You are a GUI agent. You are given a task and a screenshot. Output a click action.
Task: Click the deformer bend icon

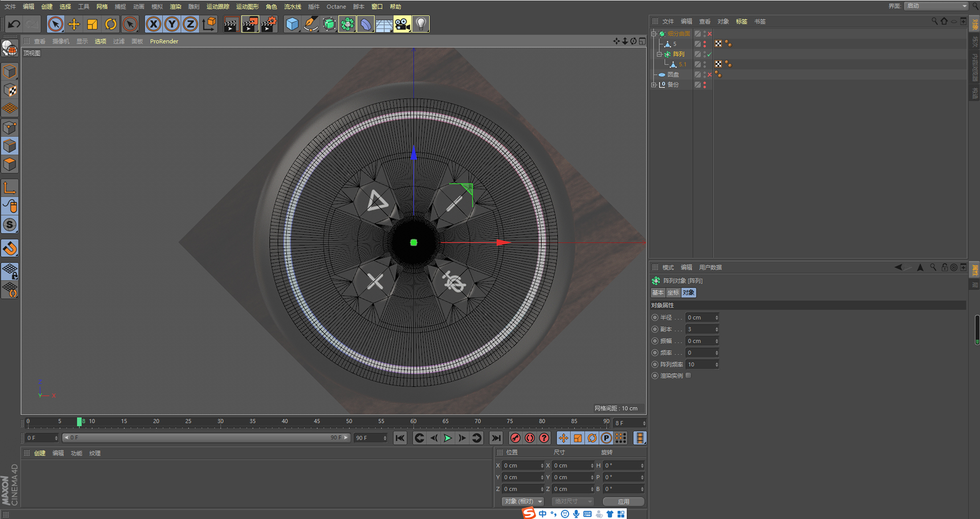(366, 24)
